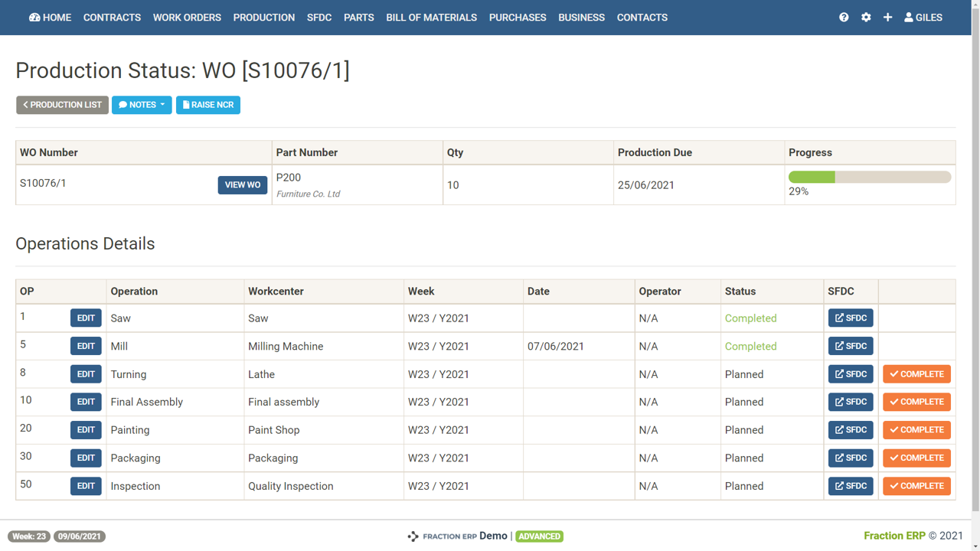
Task: Open SFDC for the Turning operation
Action: pyautogui.click(x=851, y=374)
